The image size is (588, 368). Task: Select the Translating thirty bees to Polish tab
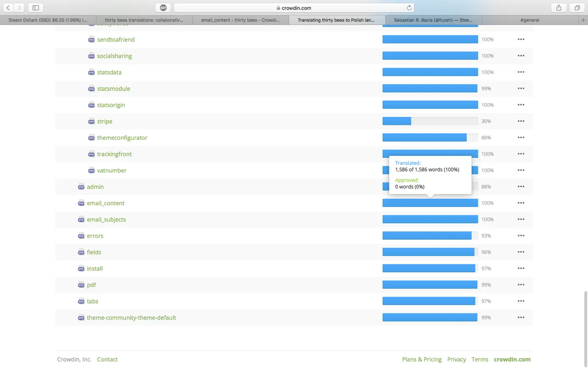click(337, 20)
